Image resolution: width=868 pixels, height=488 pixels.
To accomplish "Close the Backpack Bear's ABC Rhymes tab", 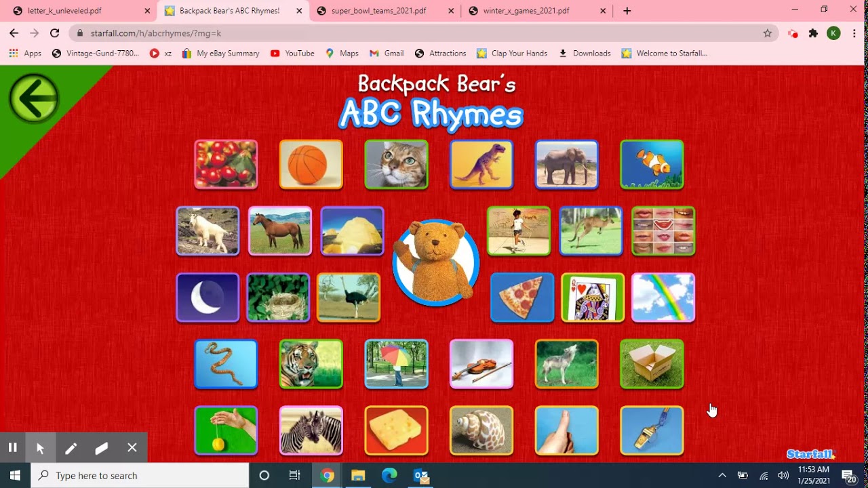I will coord(299,11).
